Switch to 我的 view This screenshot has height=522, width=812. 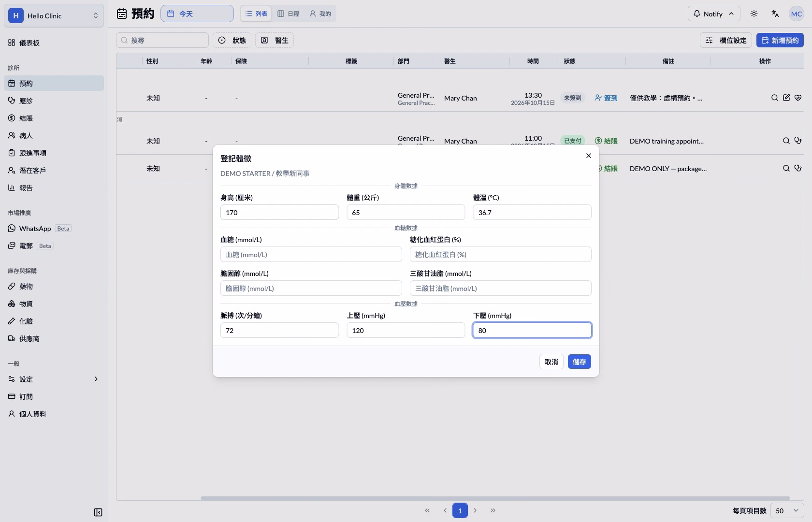click(x=320, y=14)
